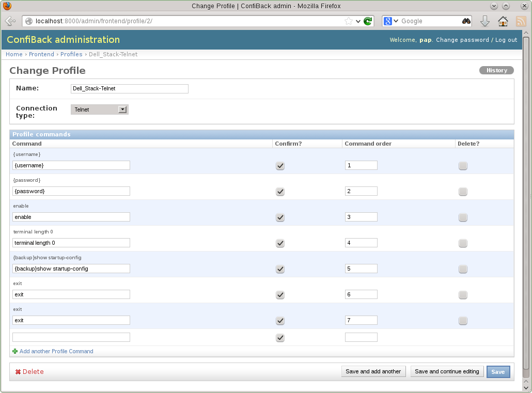
Task: Click Save and add another
Action: pos(373,371)
